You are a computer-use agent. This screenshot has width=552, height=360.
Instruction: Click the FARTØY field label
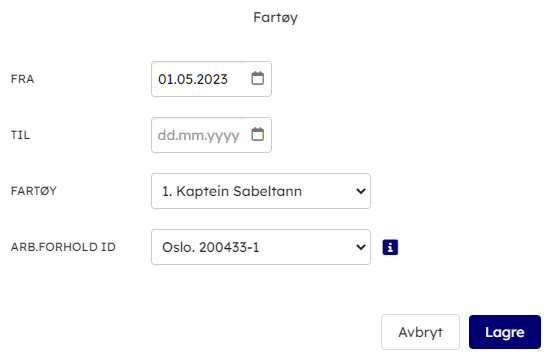(34, 191)
